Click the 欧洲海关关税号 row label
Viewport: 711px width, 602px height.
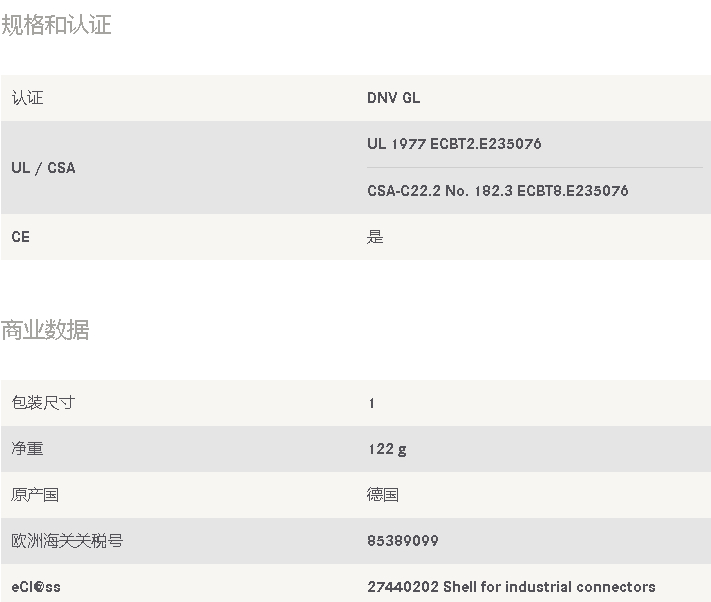(67, 541)
